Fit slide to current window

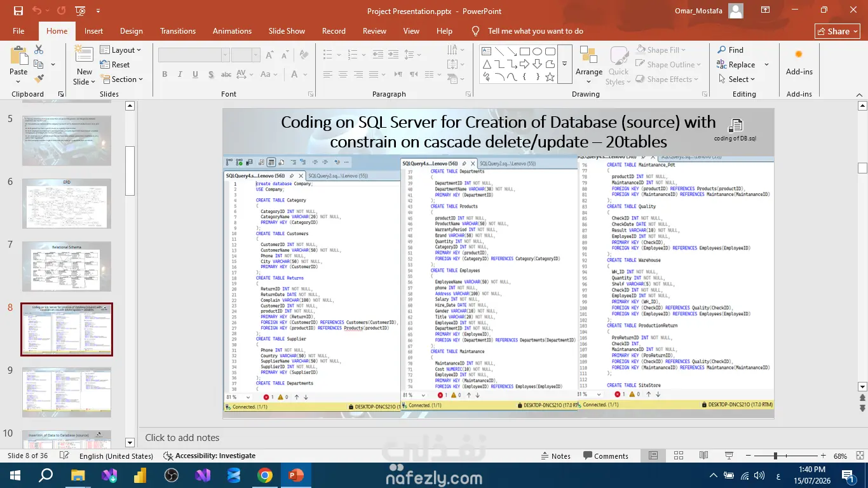[859, 456]
